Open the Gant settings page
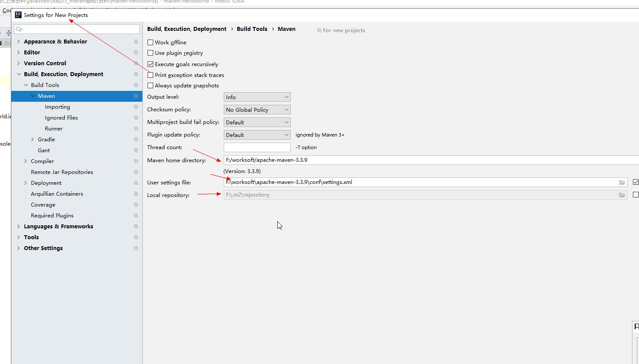Image resolution: width=639 pixels, height=364 pixels. point(44,150)
